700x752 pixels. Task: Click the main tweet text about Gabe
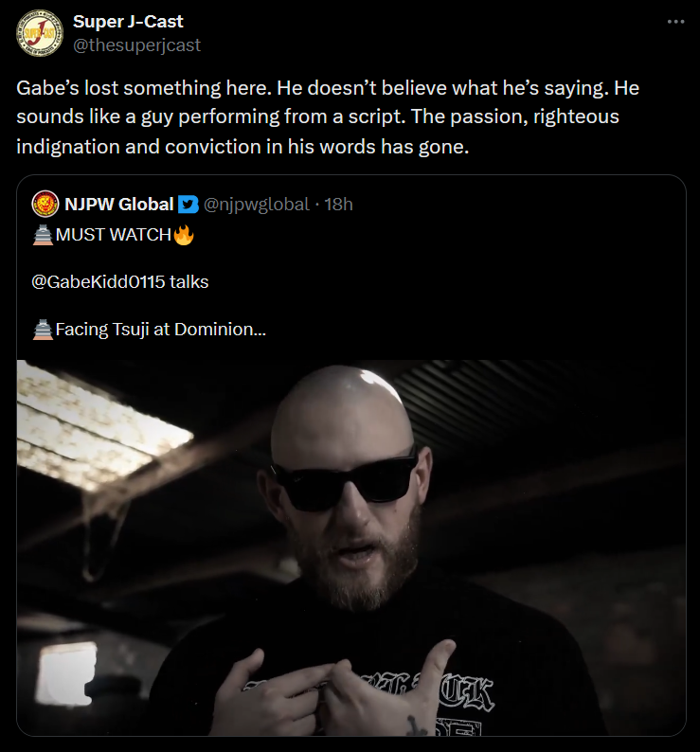[328, 117]
